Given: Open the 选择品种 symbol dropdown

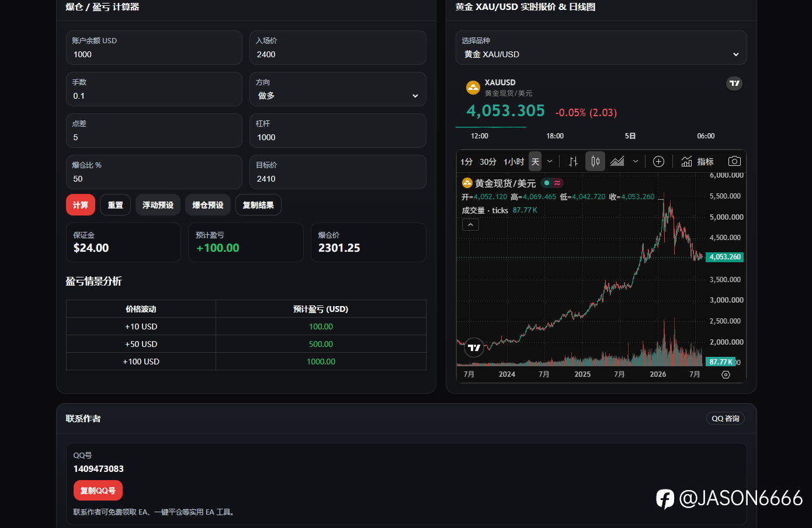Looking at the screenshot, I should click(x=601, y=48).
